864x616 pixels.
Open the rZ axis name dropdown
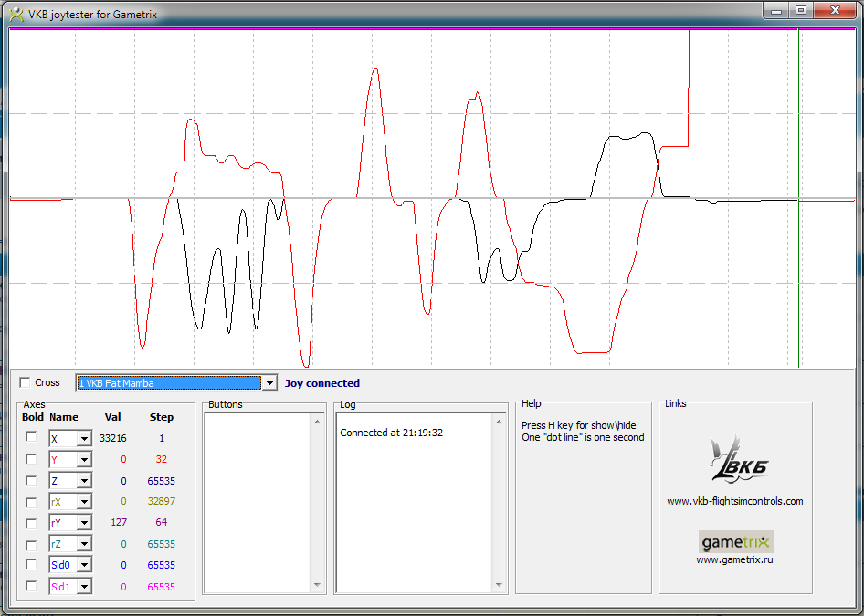[x=84, y=544]
